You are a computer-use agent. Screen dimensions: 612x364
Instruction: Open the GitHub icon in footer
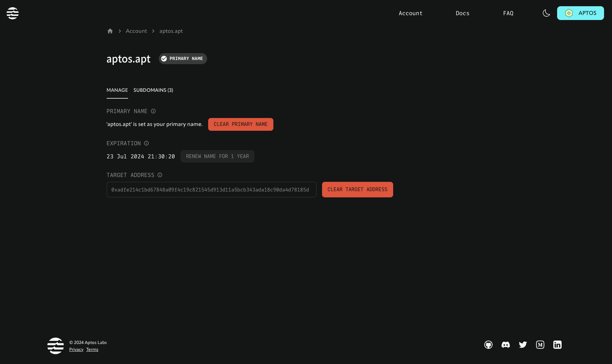pos(488,345)
